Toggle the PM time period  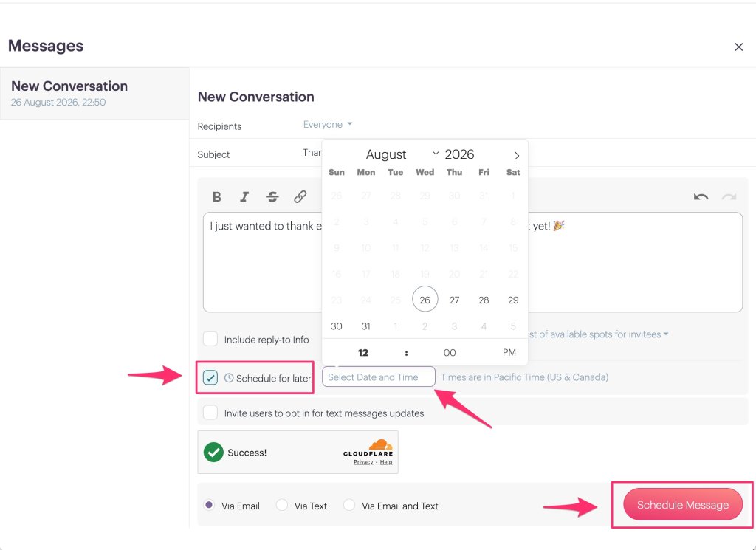tap(509, 352)
